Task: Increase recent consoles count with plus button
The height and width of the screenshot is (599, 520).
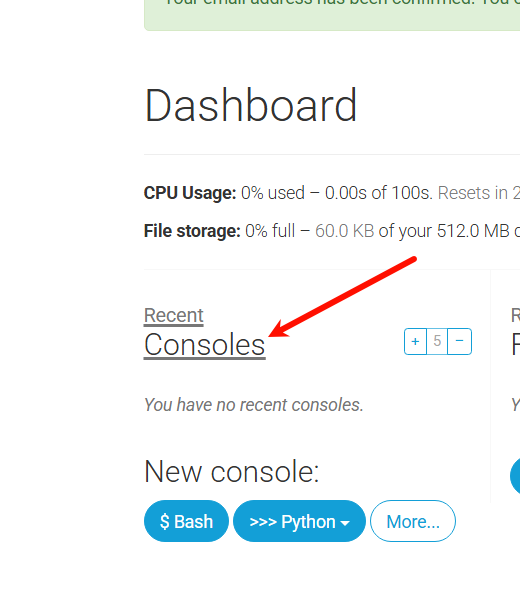Action: coord(415,341)
